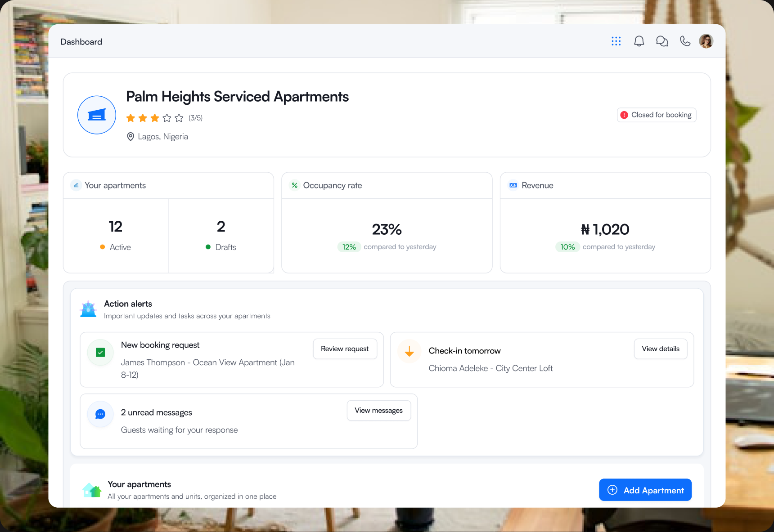Screen dimensions: 774x532
Task: Click the location pin icon beside Lagos
Action: coord(130,137)
